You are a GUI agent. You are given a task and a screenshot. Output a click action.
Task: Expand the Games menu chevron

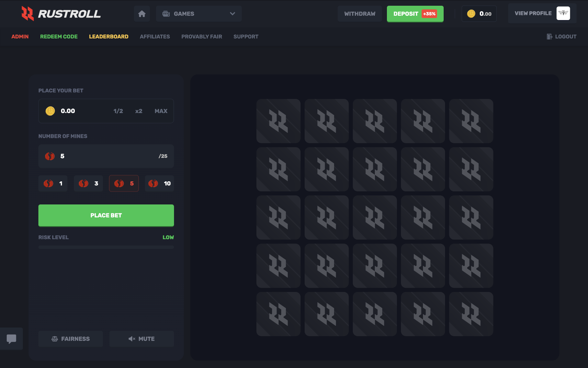pyautogui.click(x=232, y=14)
